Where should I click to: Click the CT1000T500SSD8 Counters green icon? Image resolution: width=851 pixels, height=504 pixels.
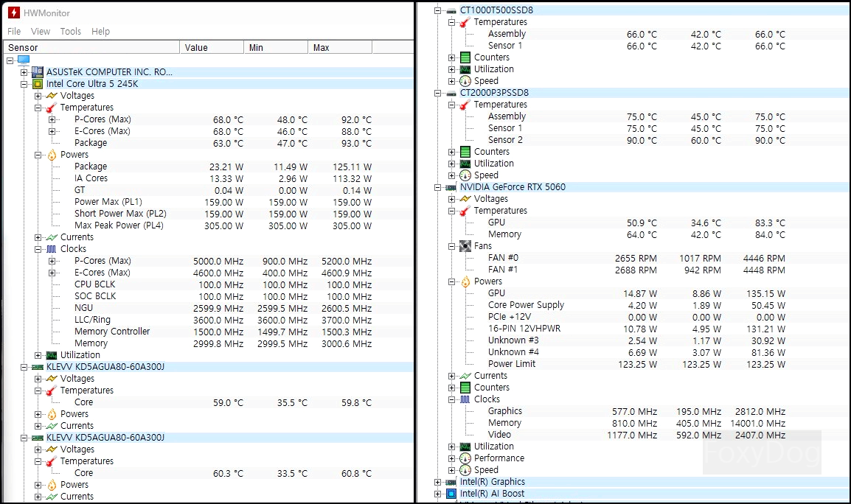coord(465,57)
